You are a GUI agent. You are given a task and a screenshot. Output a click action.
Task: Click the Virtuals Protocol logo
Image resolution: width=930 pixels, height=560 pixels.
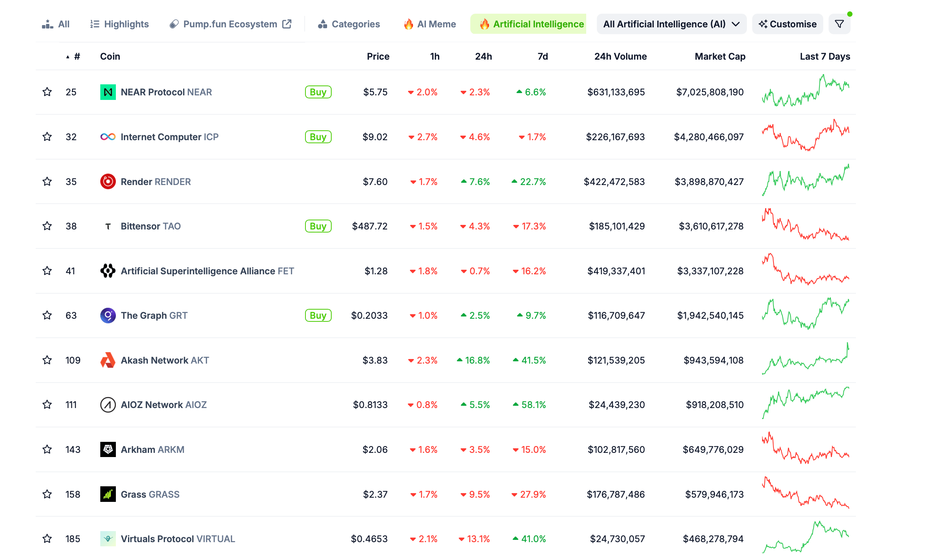(108, 539)
